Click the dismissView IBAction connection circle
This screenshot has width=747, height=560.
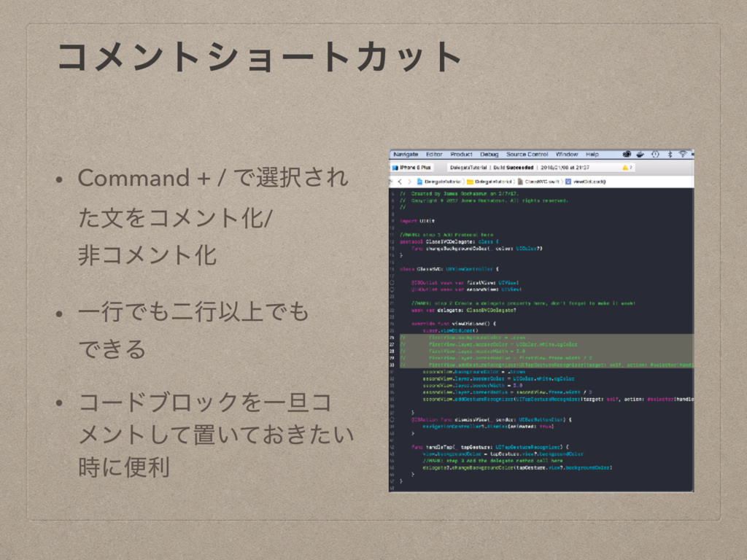[x=392, y=419]
